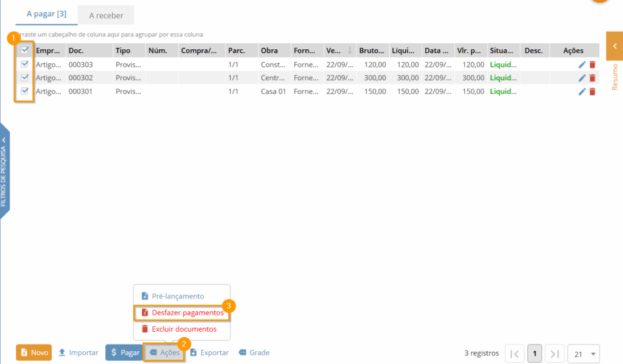The height and width of the screenshot is (364, 623).
Task: Delete document 000303 using trash icon
Action: (x=592, y=64)
